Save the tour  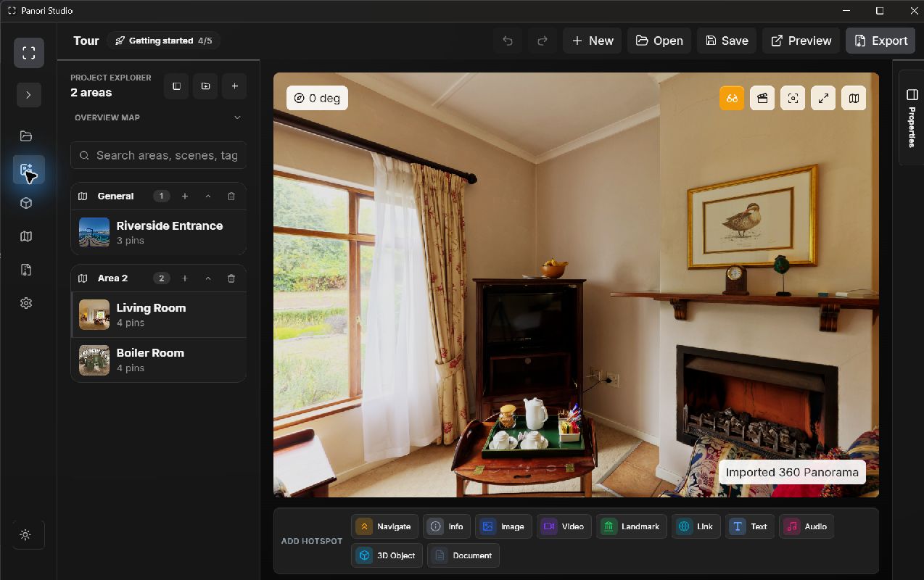click(x=727, y=41)
